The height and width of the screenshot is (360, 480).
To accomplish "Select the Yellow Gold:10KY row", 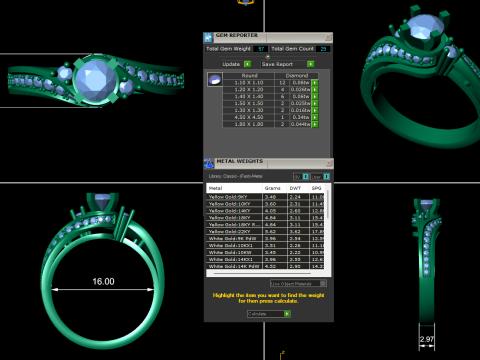I will point(265,204).
